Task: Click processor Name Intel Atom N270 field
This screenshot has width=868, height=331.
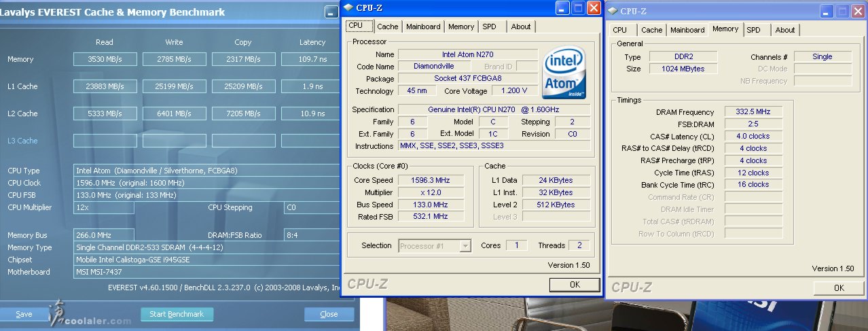Action: [x=468, y=54]
